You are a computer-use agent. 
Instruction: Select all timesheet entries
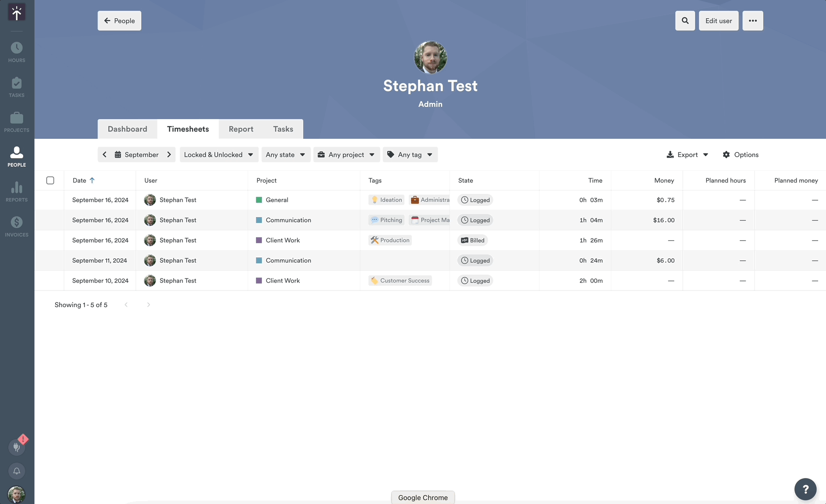(50, 180)
